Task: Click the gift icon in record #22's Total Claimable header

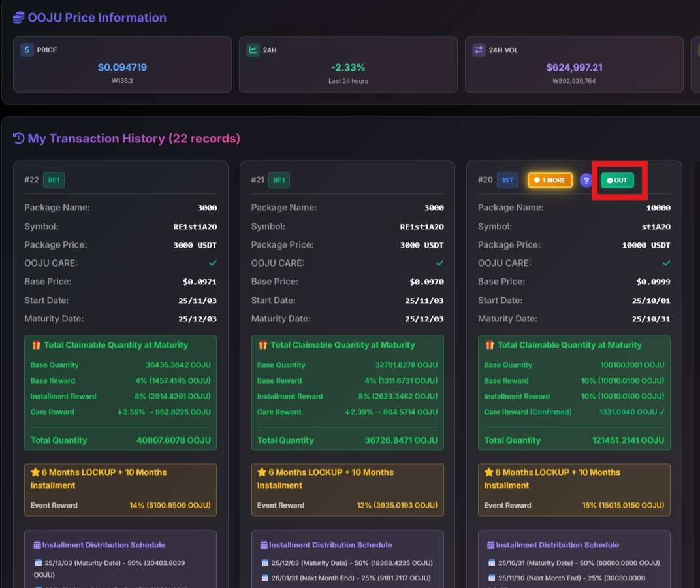Action: coord(36,345)
